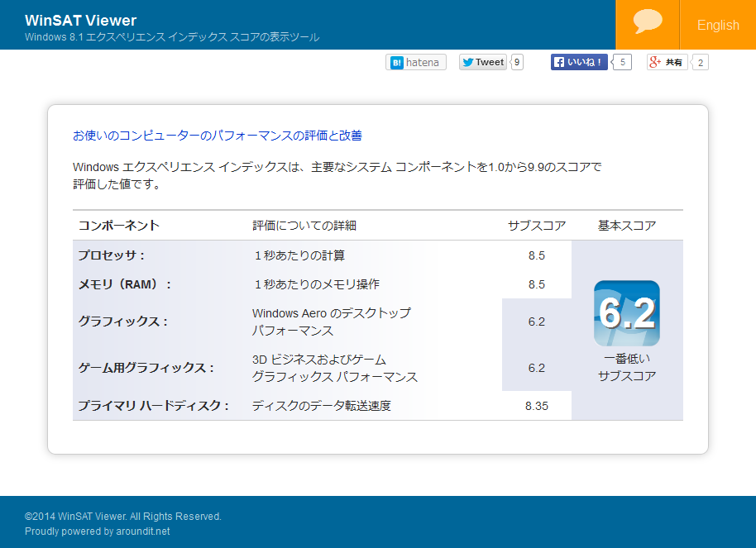Click the disk subscore value 8.35
This screenshot has width=756, height=548.
537,406
